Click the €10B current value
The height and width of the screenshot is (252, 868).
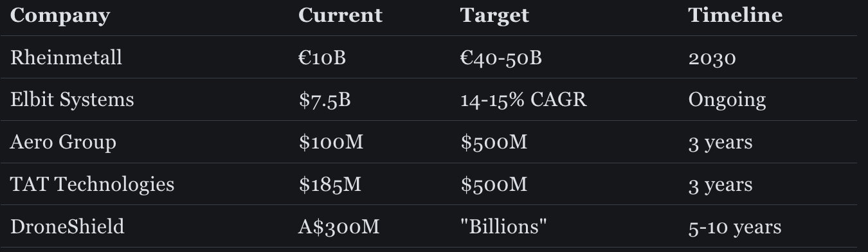point(322,57)
